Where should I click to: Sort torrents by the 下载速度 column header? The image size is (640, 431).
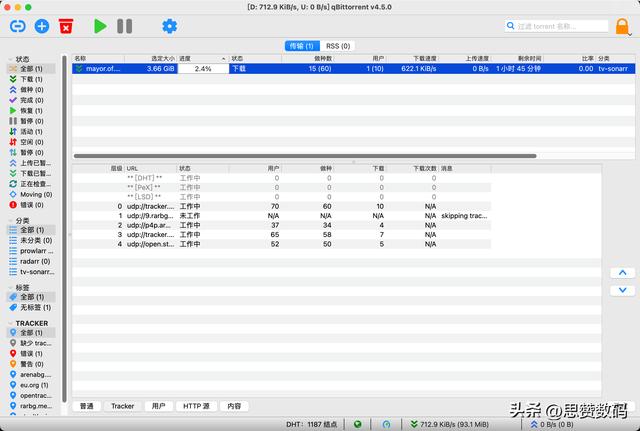point(413,59)
